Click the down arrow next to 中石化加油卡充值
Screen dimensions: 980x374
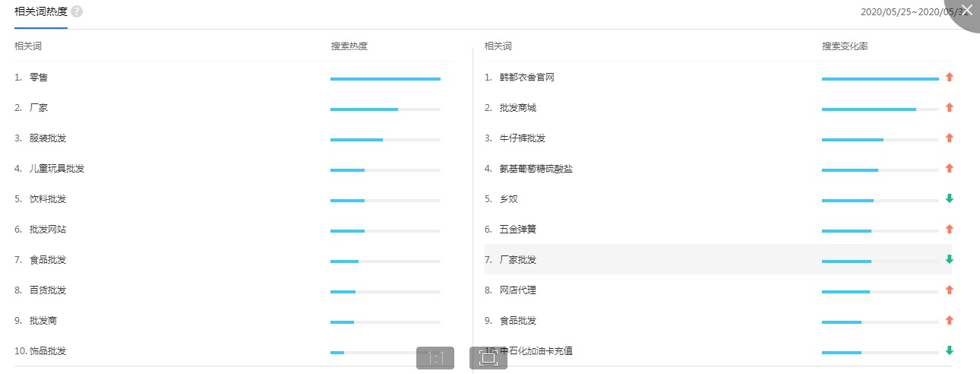pyautogui.click(x=949, y=351)
